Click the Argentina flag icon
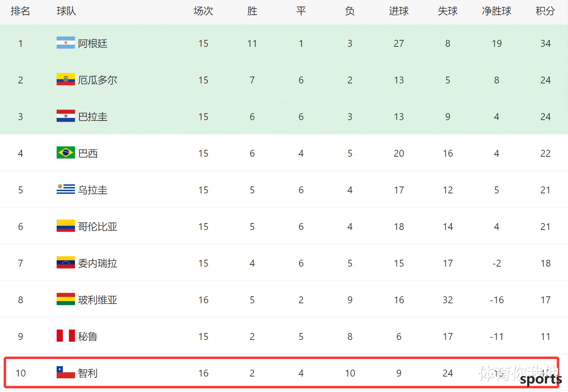Image resolution: width=568 pixels, height=392 pixels. 66,43
